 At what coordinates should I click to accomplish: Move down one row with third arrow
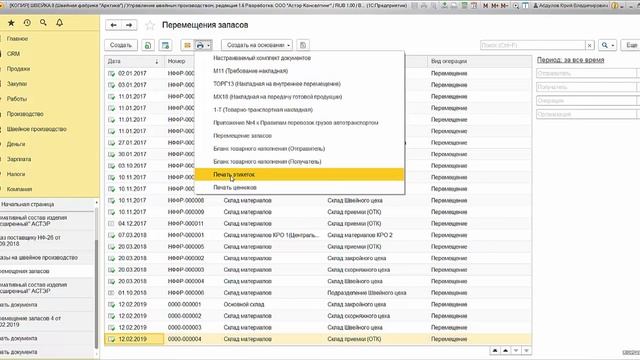click(x=516, y=351)
